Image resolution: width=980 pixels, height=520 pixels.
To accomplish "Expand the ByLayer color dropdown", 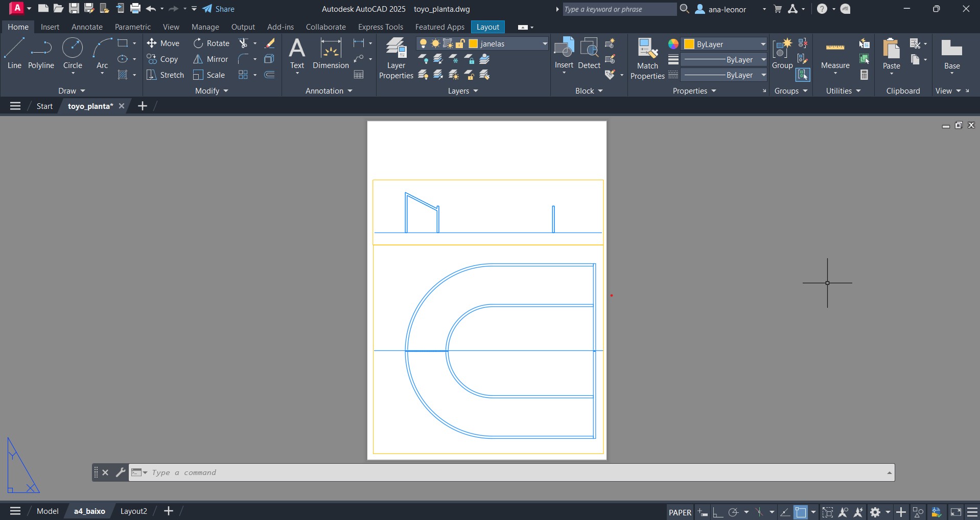I will [763, 44].
